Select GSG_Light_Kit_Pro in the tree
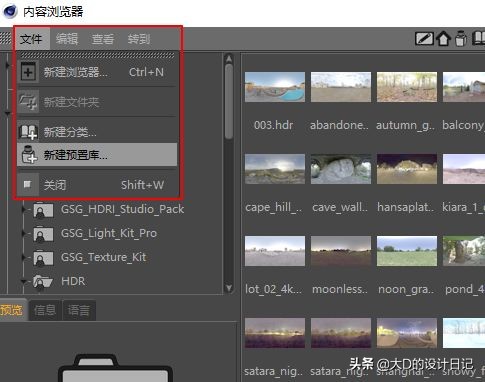This screenshot has height=382, width=485. tap(109, 233)
